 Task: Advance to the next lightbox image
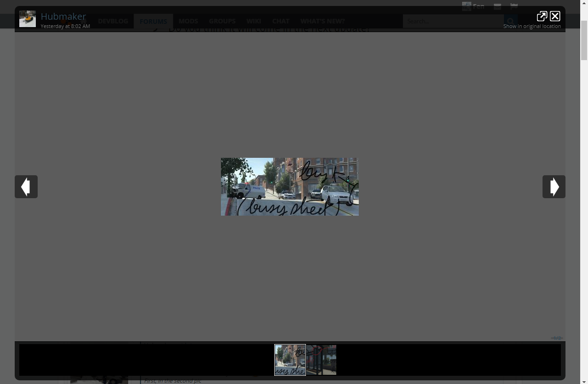pyautogui.click(x=554, y=187)
